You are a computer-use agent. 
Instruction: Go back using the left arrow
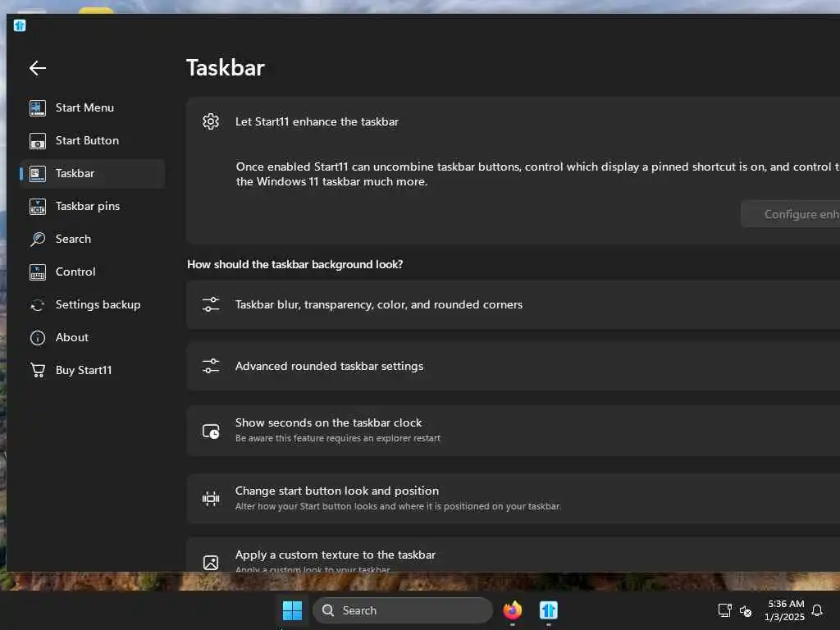[x=38, y=68]
